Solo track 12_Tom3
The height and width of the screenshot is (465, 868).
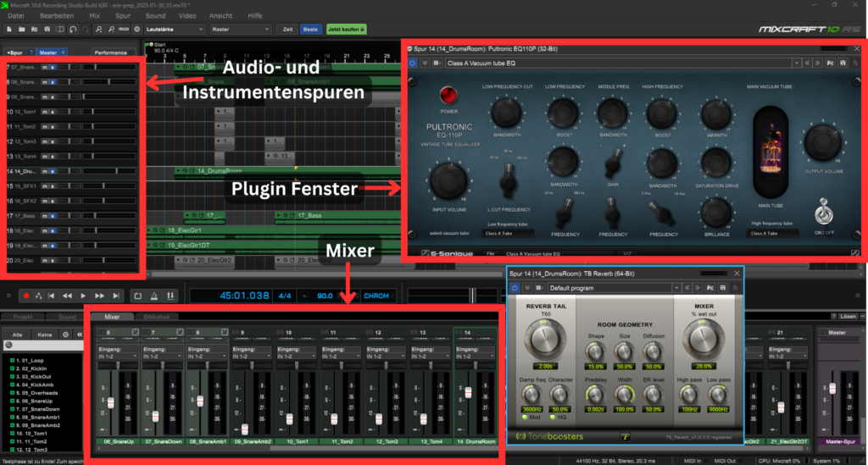tap(52, 141)
